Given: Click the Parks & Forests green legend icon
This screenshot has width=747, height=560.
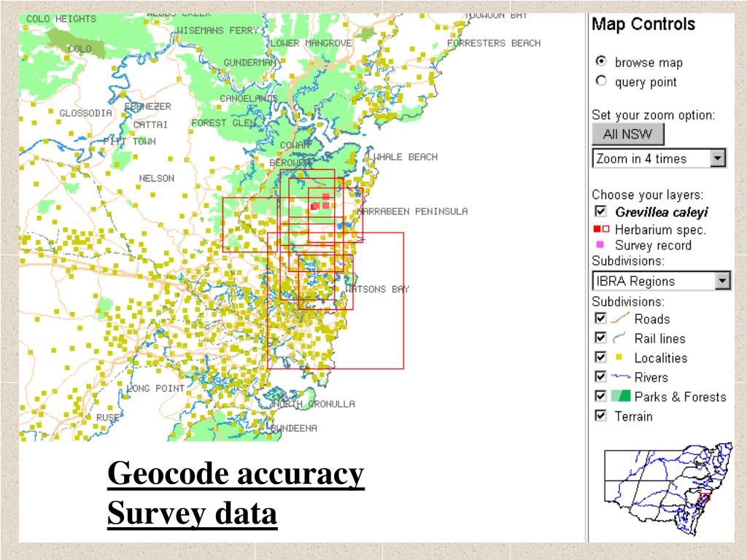Looking at the screenshot, I should tap(620, 397).
